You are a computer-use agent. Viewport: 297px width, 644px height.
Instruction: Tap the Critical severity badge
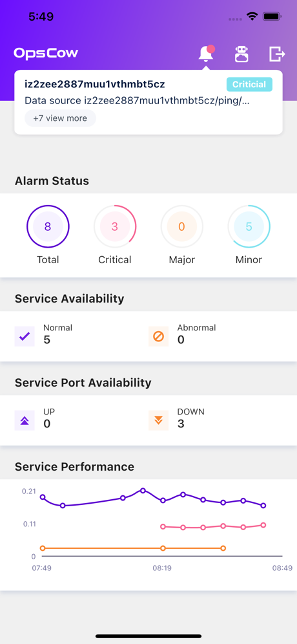[249, 84]
